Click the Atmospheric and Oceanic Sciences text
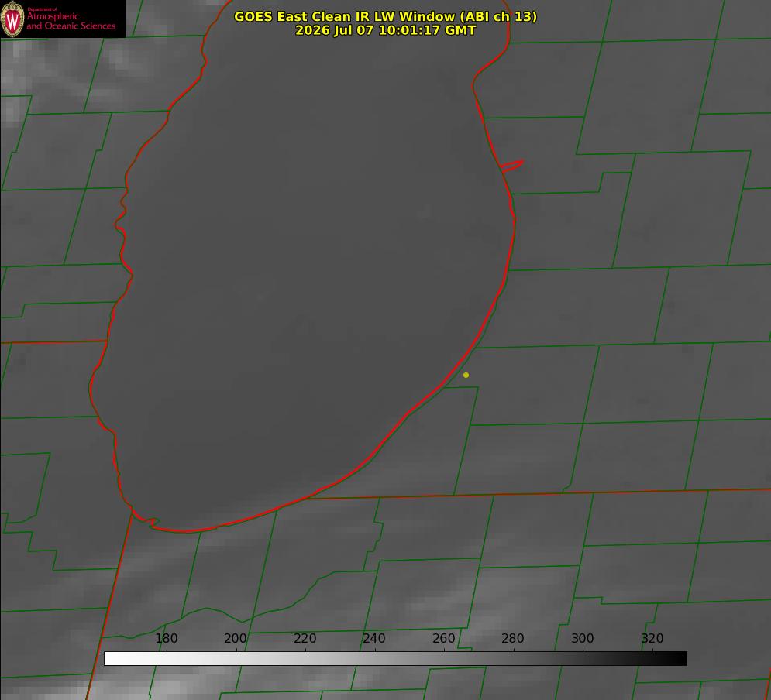 [x=71, y=21]
